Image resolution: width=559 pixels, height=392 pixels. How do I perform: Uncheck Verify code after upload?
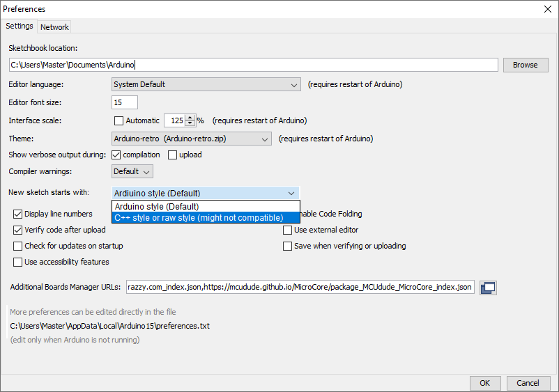pyautogui.click(x=18, y=230)
